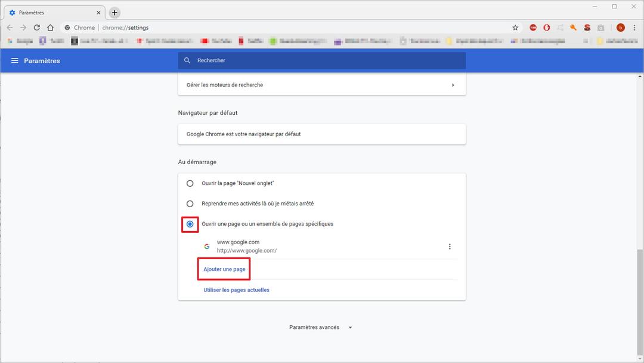
Task: Go back with the back arrow
Action: click(10, 27)
